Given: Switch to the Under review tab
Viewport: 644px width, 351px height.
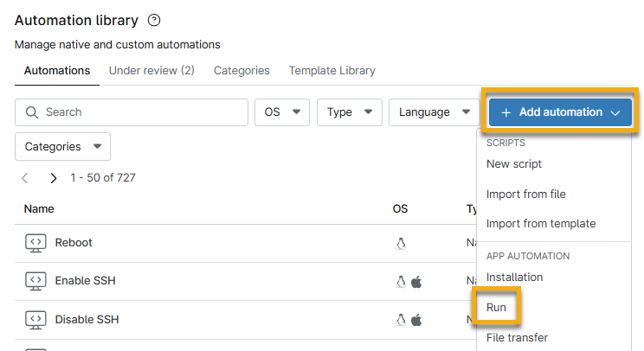Looking at the screenshot, I should click(151, 71).
